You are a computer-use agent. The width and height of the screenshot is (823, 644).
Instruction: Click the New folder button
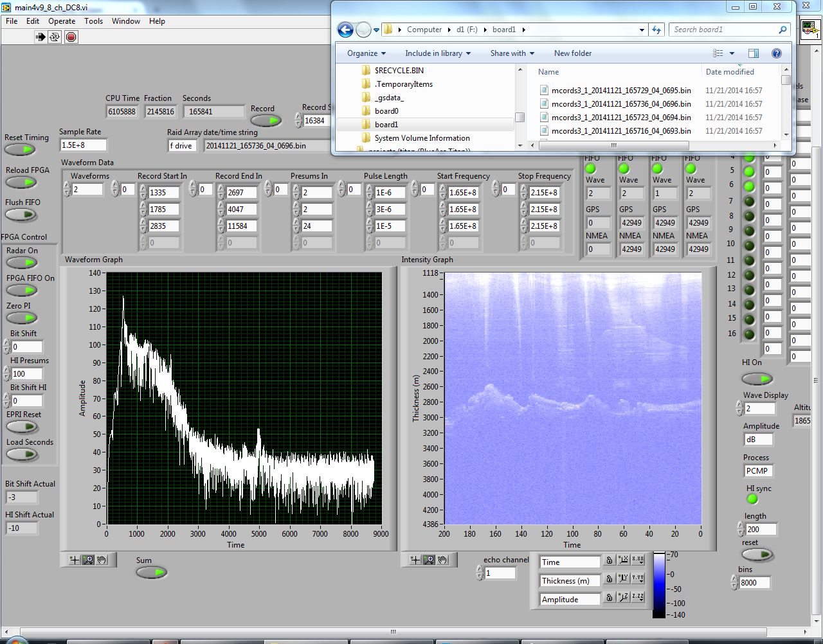(x=572, y=53)
